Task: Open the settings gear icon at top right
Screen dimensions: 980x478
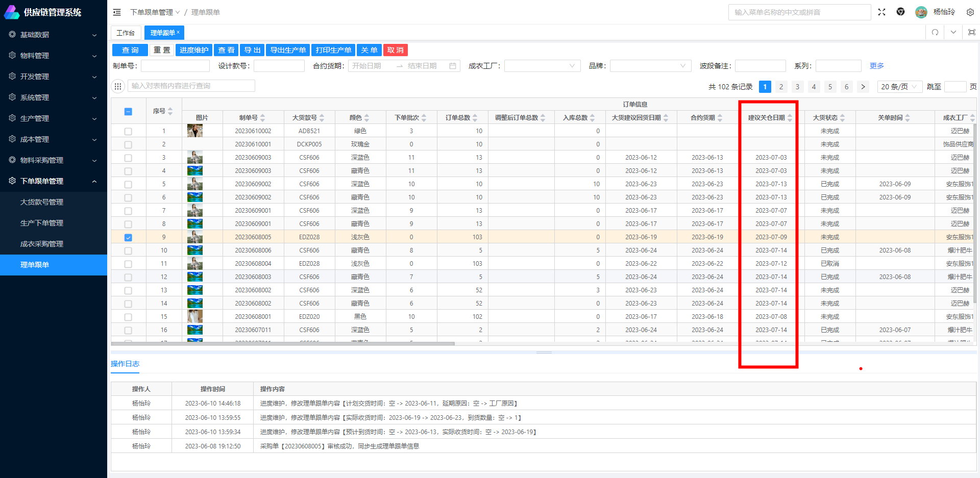Action: pyautogui.click(x=970, y=12)
